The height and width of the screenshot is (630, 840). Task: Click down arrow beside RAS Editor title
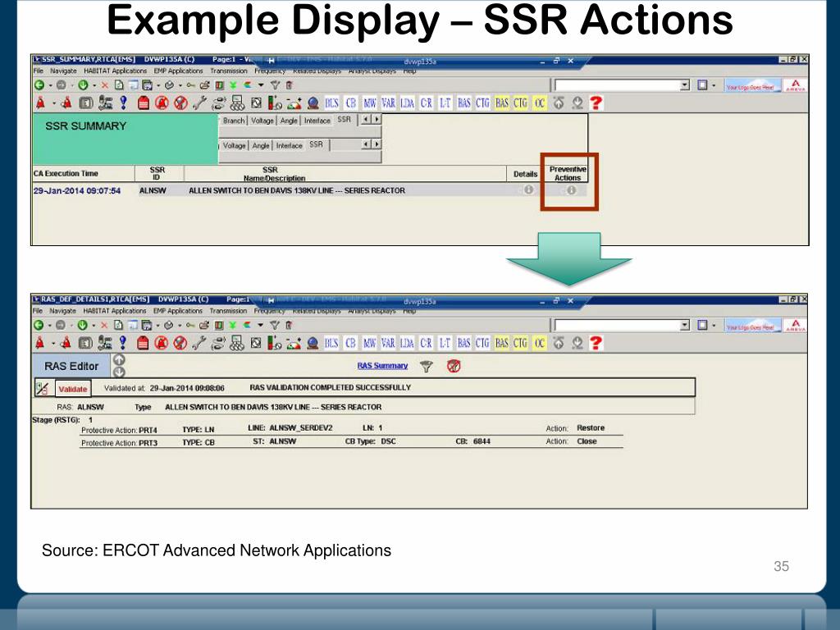click(x=119, y=372)
